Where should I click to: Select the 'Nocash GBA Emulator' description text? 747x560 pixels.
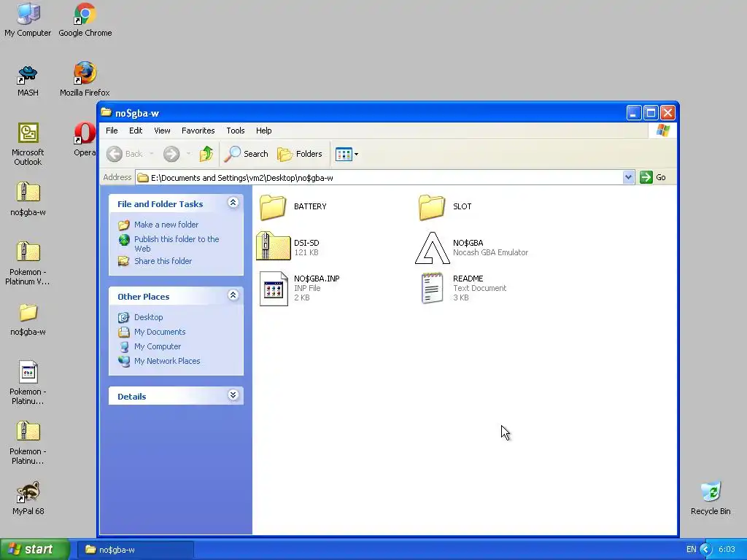pyautogui.click(x=490, y=252)
